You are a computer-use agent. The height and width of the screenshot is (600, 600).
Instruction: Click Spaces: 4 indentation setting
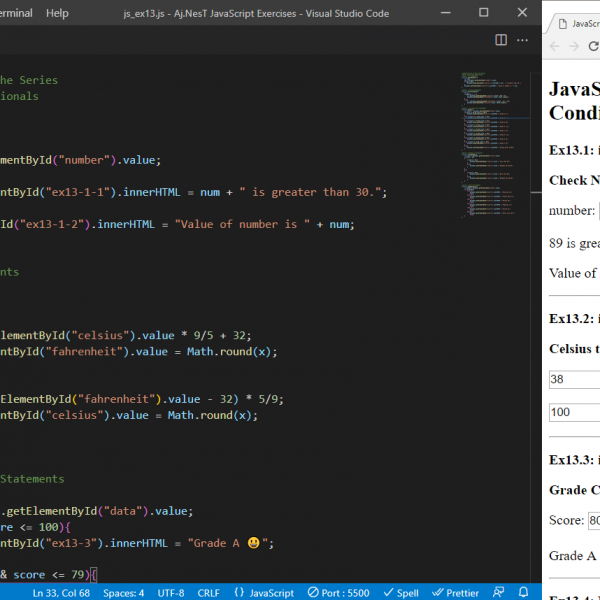pos(124,592)
